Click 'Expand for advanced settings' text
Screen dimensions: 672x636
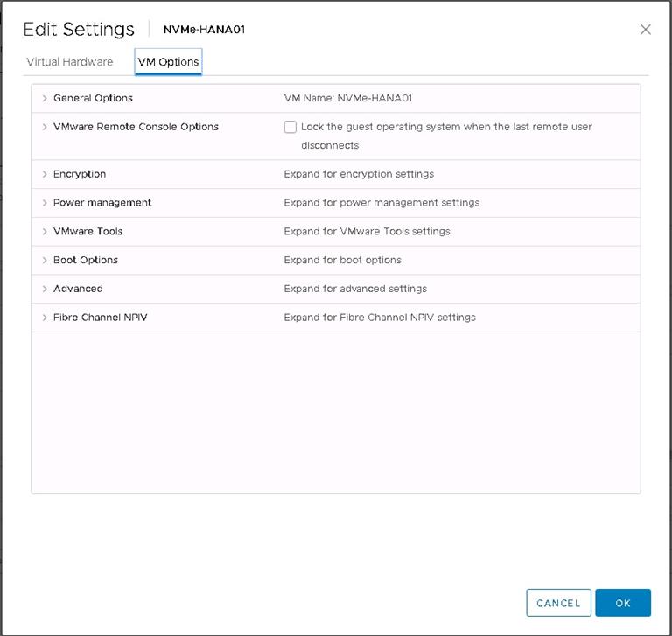point(355,289)
